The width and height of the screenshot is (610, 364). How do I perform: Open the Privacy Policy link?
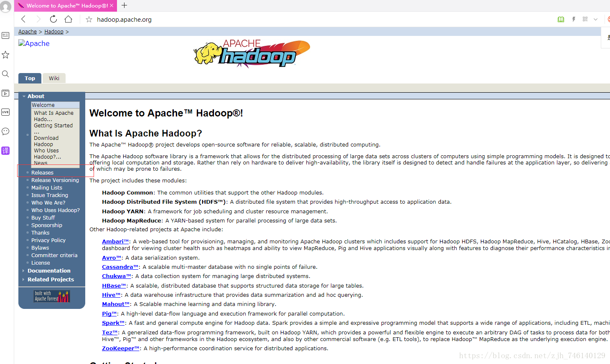[48, 240]
